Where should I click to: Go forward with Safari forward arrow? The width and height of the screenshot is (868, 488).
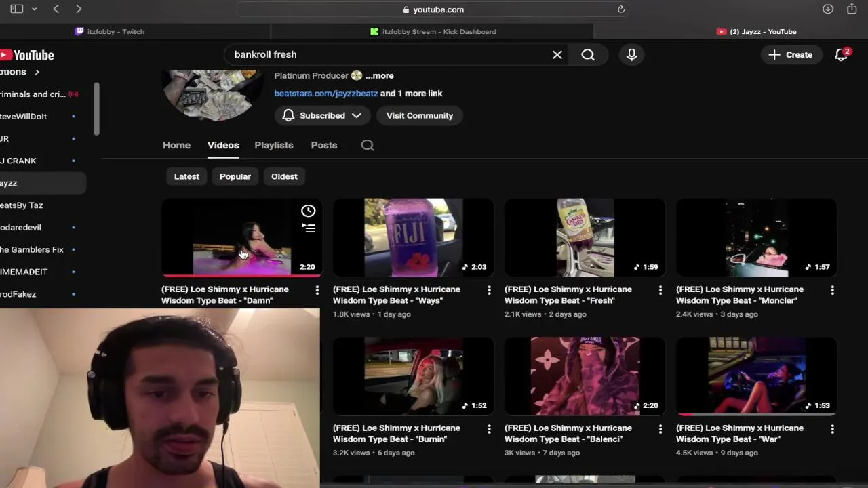79,9
